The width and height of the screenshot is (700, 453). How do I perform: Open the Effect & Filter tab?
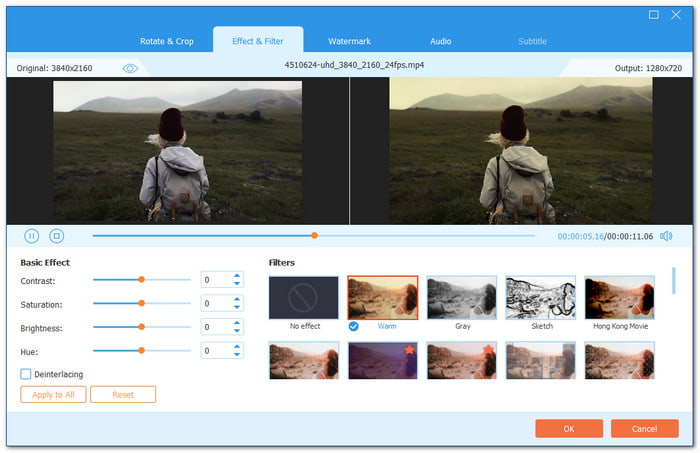click(258, 41)
